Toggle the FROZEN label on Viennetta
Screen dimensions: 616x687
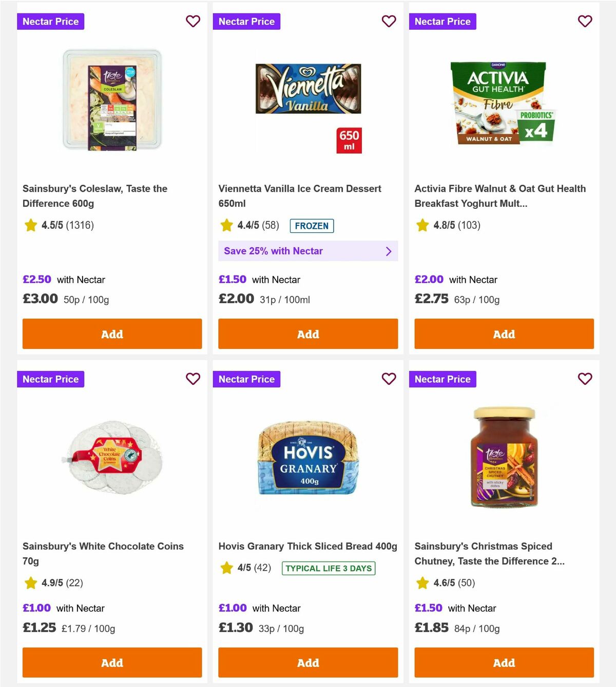click(x=312, y=226)
